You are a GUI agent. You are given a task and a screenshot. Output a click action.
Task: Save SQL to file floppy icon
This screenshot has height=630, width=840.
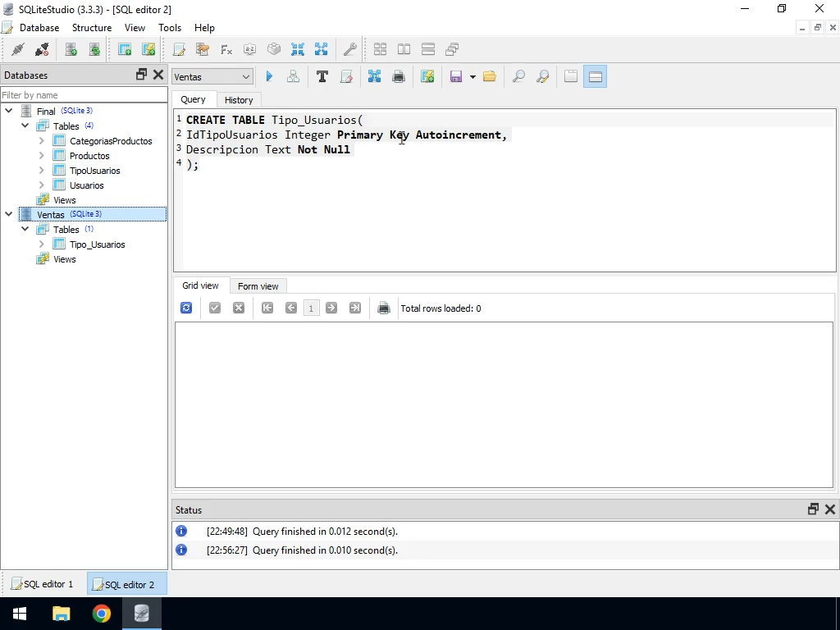tap(456, 76)
